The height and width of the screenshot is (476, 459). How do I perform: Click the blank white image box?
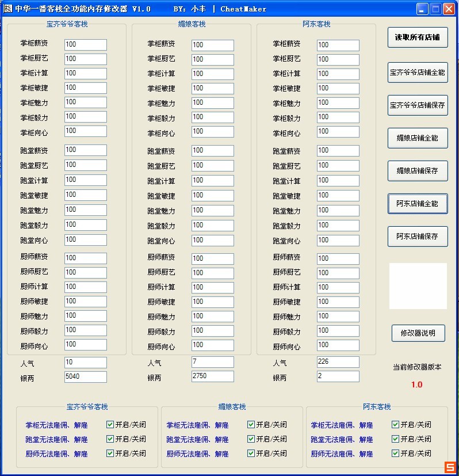418,286
